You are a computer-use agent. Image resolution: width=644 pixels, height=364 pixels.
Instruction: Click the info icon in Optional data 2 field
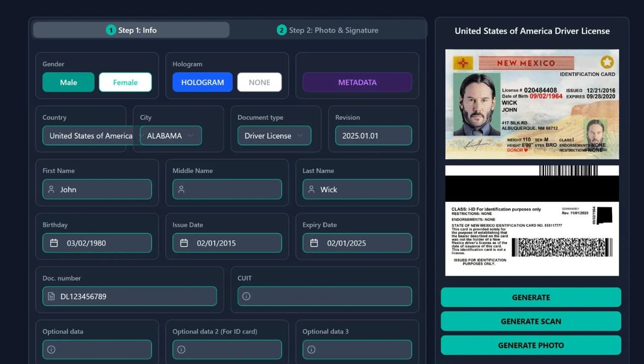[181, 349]
